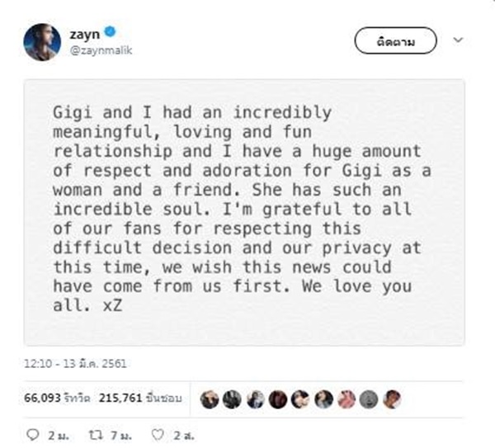Click the last liker avatar in the row
Screen dimensions: 495x448
[393, 398]
